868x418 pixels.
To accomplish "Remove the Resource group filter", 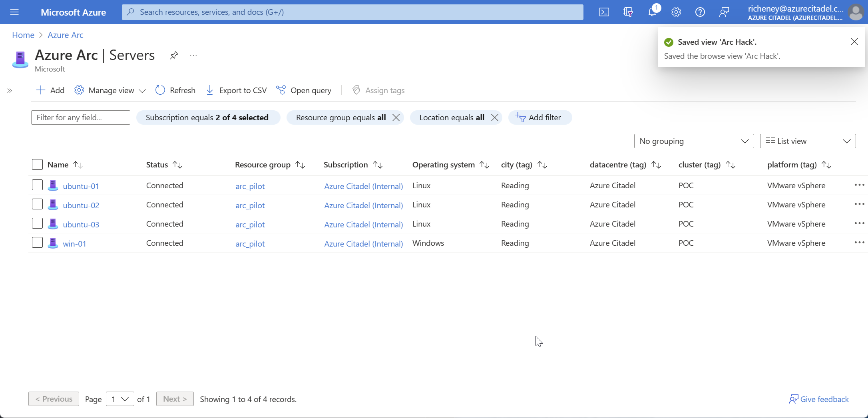I will (x=396, y=117).
